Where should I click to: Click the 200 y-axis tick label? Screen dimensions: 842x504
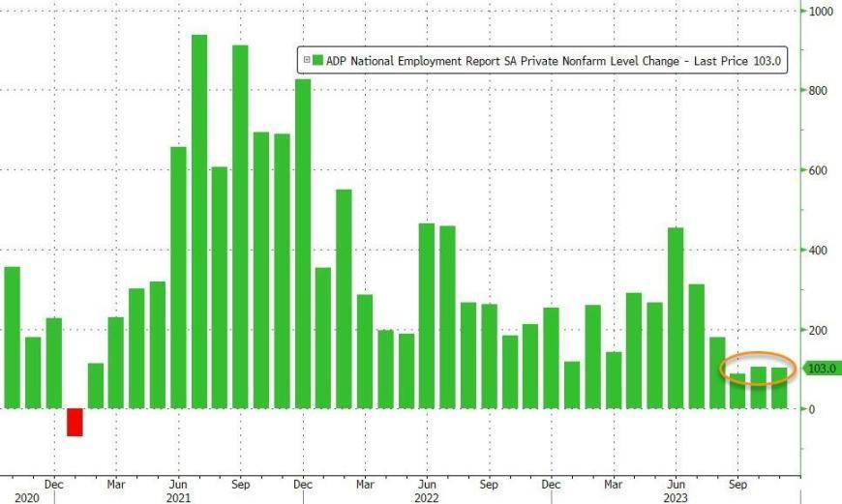coord(819,330)
